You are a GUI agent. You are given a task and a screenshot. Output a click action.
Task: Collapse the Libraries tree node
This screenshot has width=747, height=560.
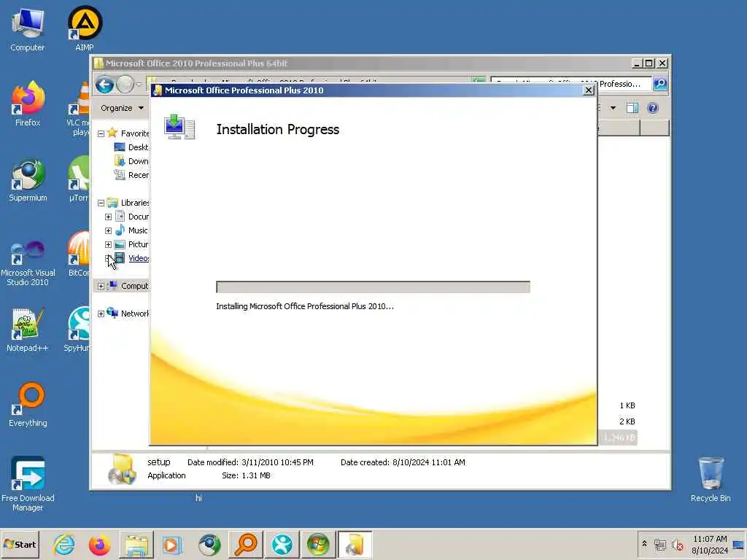click(x=101, y=203)
